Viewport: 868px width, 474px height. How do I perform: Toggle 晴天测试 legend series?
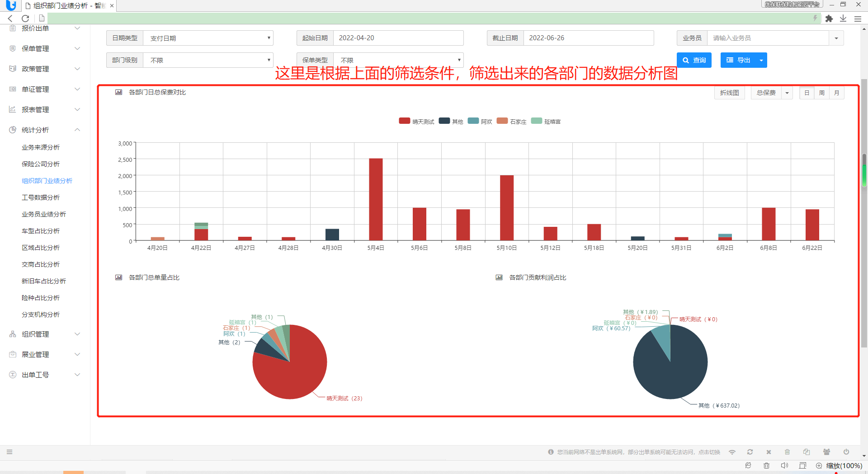click(416, 121)
